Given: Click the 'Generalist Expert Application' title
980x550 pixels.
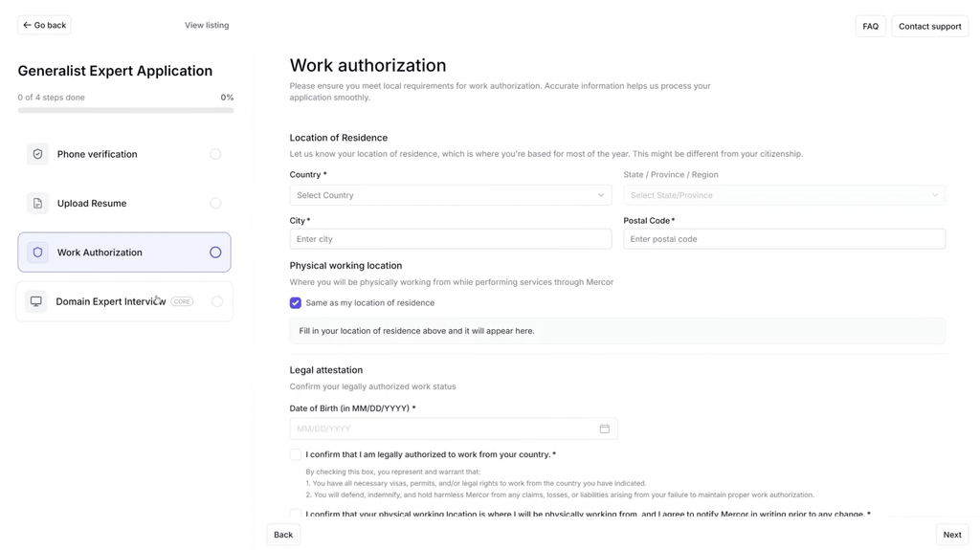Looking at the screenshot, I should [115, 71].
